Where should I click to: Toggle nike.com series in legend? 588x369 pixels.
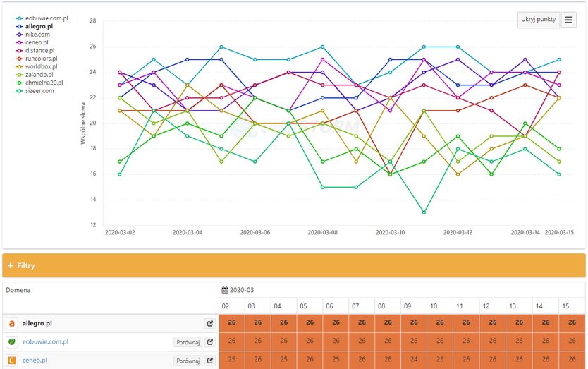[x=32, y=34]
